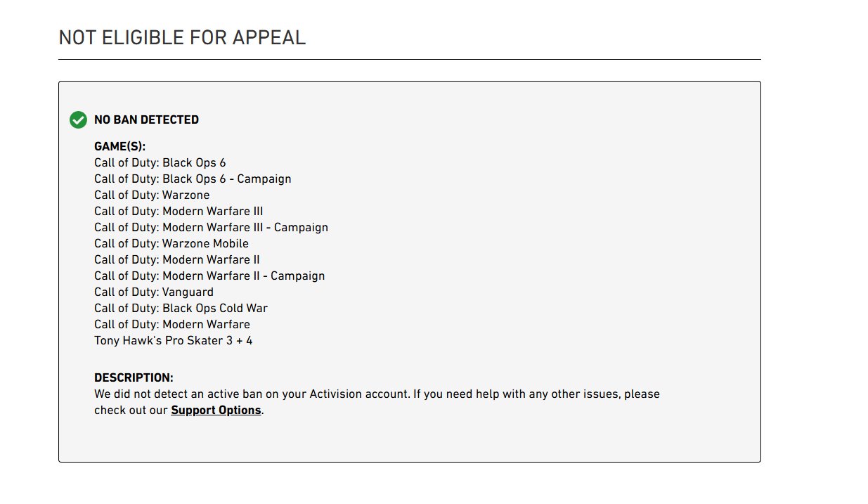Screen dimensions: 868x504
Task: Select Call of Duty: Modern Warfare II entry
Action: point(177,260)
